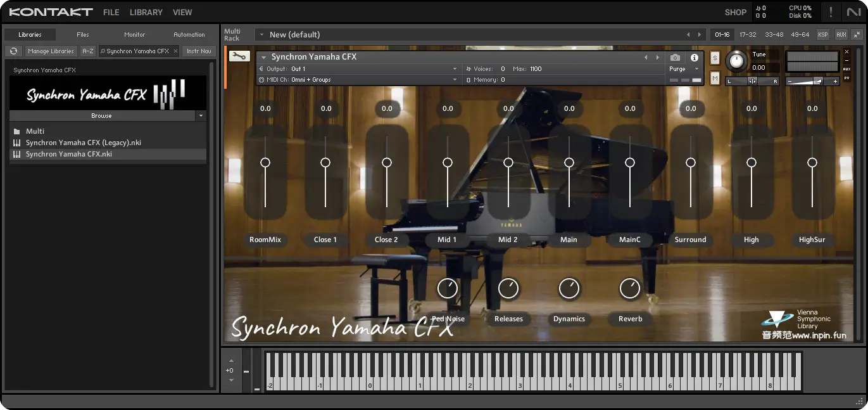Switch to the Files tab

point(83,35)
